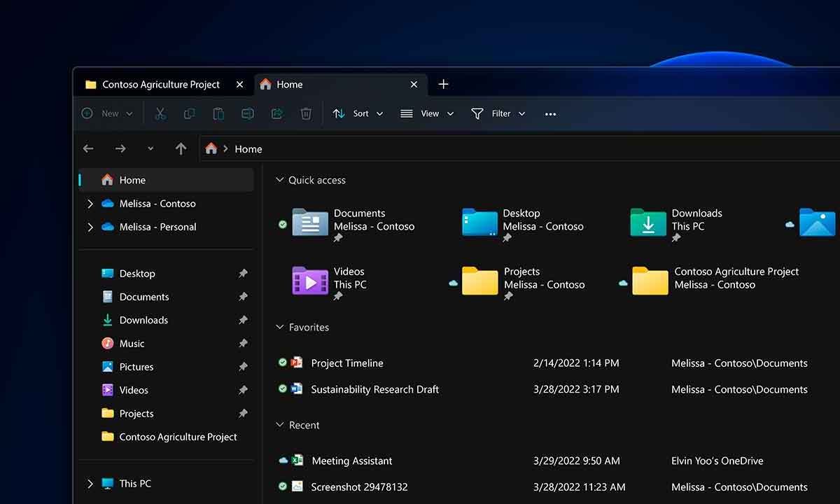
Task: Click the Copy icon
Action: (x=189, y=113)
